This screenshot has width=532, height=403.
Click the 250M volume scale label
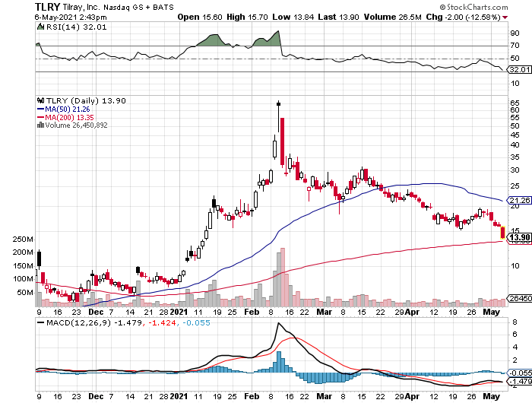coord(22,240)
